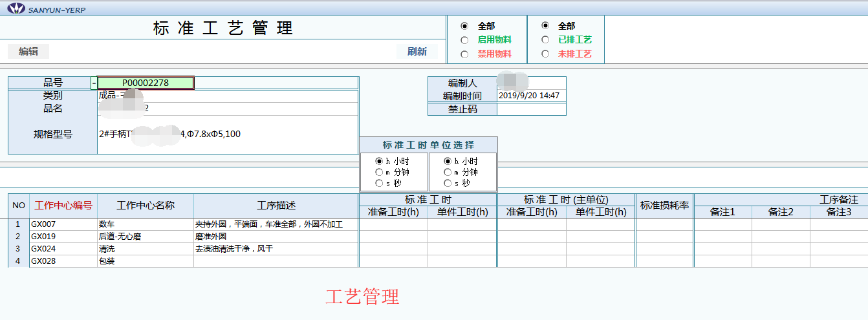Select the 禁用物料 radio option

point(464,54)
